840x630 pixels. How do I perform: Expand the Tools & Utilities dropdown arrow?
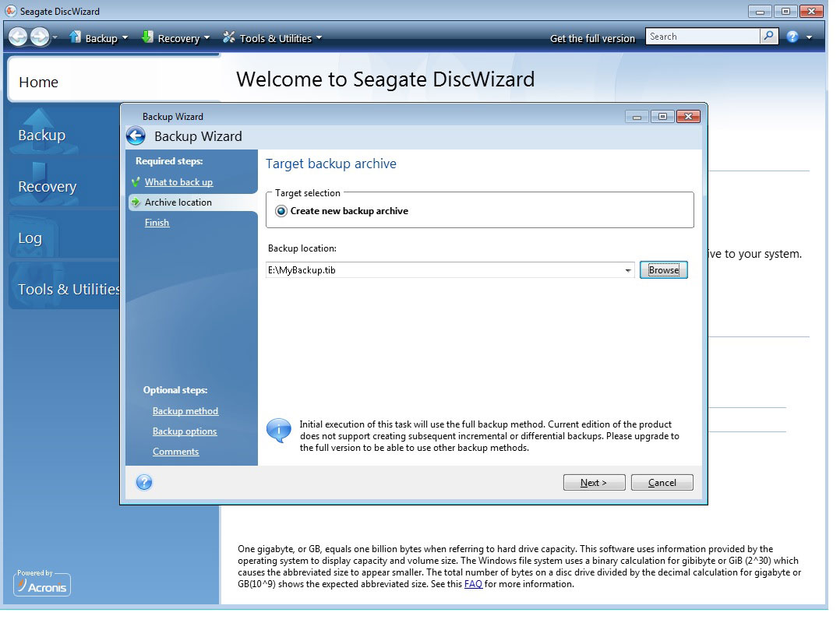tap(319, 38)
